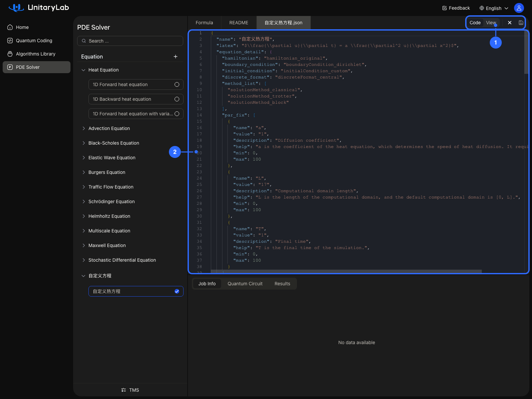
Task: Close the JSON editor with X icon
Action: click(510, 23)
